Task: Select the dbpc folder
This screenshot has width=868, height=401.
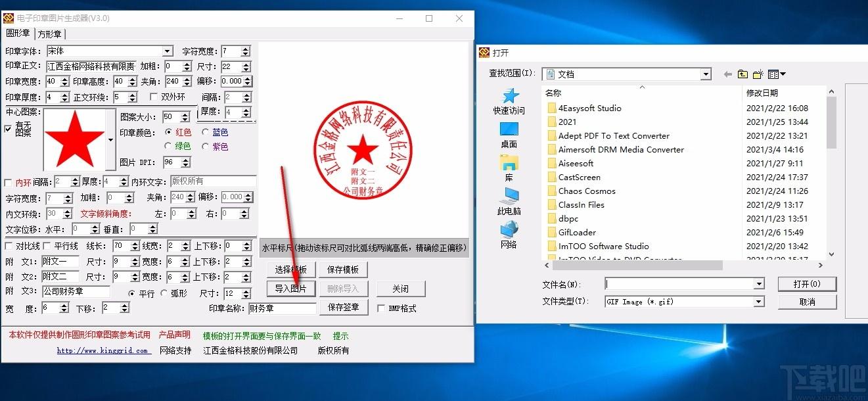Action: (x=562, y=218)
